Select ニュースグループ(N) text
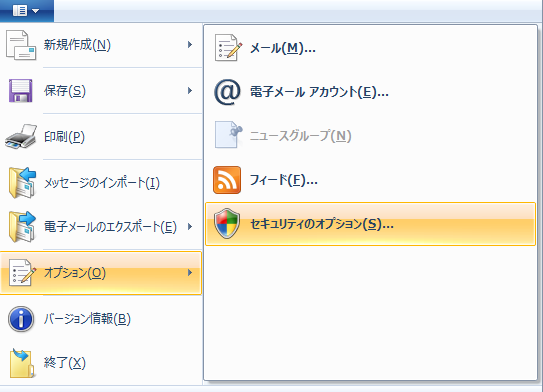 (x=301, y=136)
